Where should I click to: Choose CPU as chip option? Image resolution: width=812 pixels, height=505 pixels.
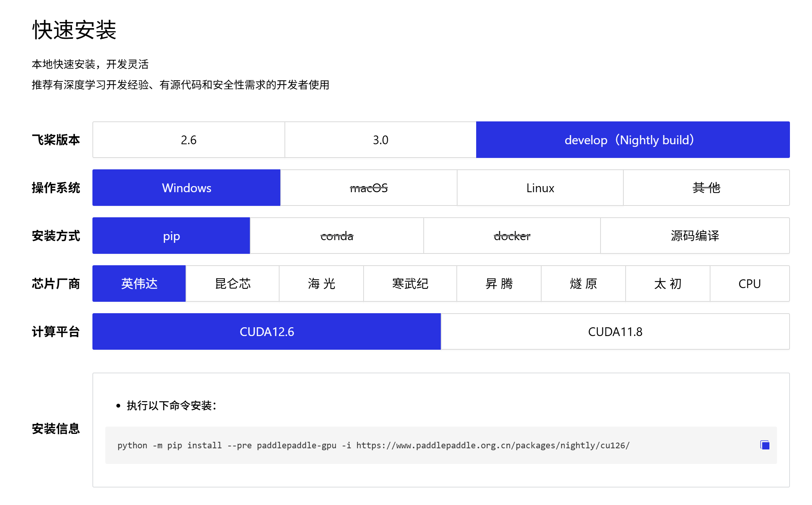pos(749,284)
